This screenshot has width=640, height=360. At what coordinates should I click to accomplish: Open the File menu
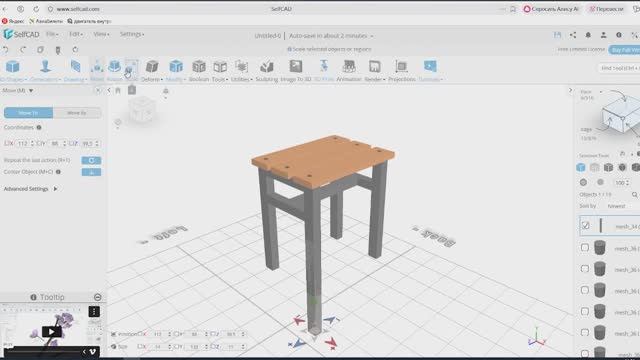tap(52, 34)
